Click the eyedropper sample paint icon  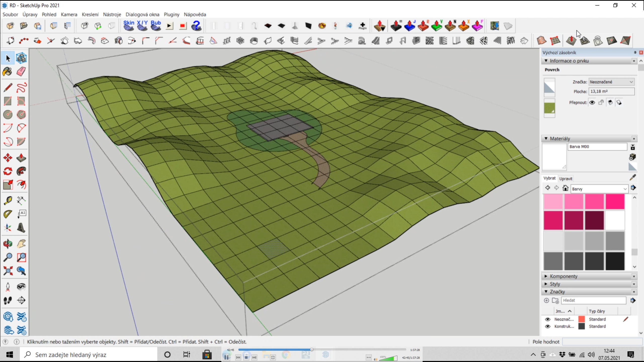click(633, 177)
